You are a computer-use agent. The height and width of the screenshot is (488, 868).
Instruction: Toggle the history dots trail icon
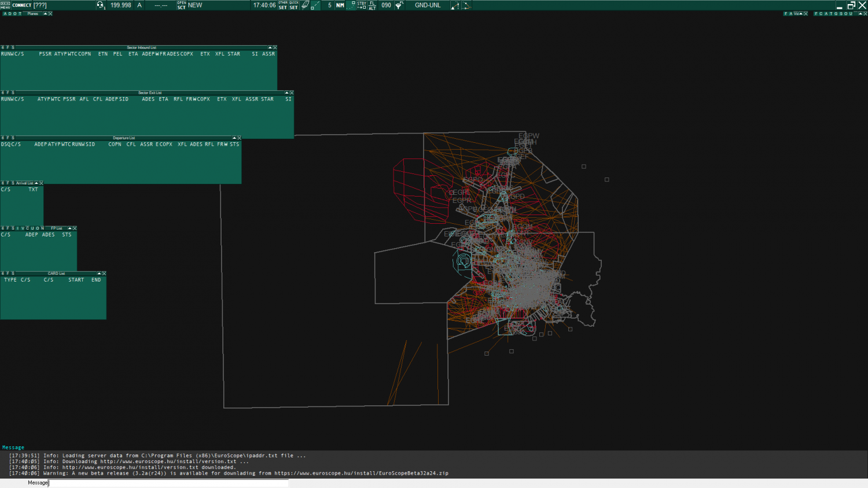[351, 5]
